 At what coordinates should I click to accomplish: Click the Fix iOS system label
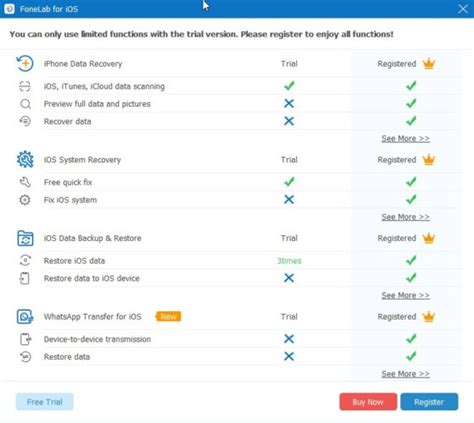[70, 200]
